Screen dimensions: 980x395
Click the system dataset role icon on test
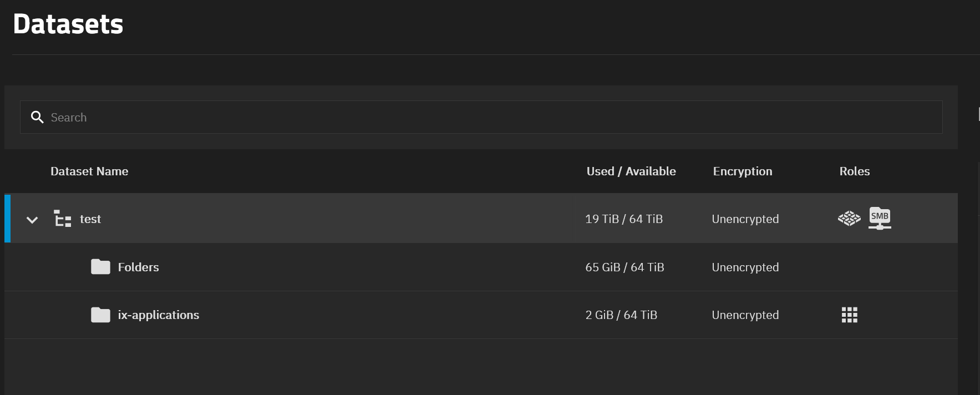coord(849,219)
